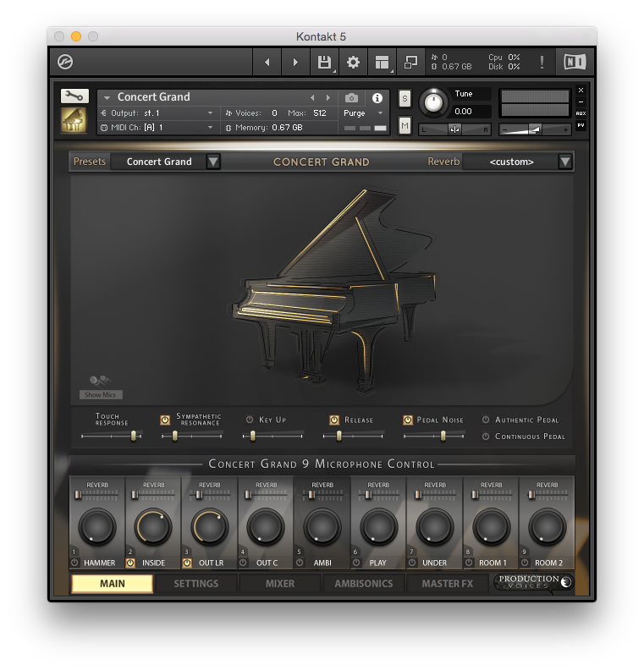Mute the Concert Grand instrument

tap(405, 126)
